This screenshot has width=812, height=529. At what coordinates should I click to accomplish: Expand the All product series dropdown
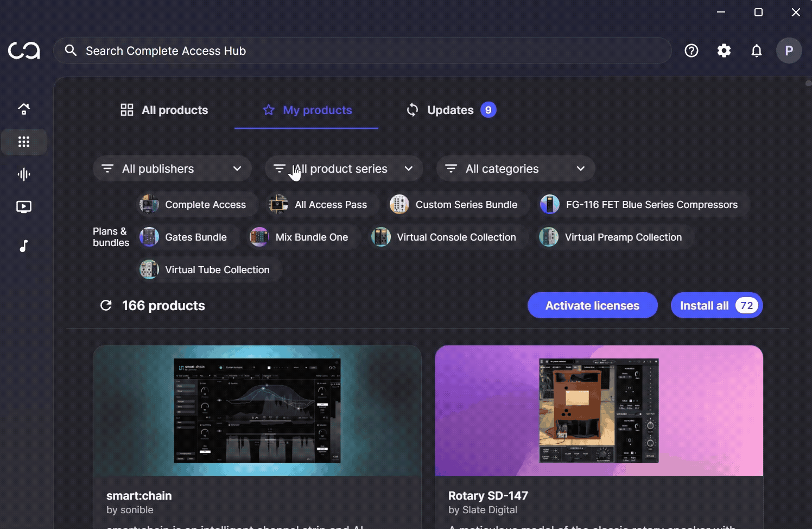pos(344,168)
